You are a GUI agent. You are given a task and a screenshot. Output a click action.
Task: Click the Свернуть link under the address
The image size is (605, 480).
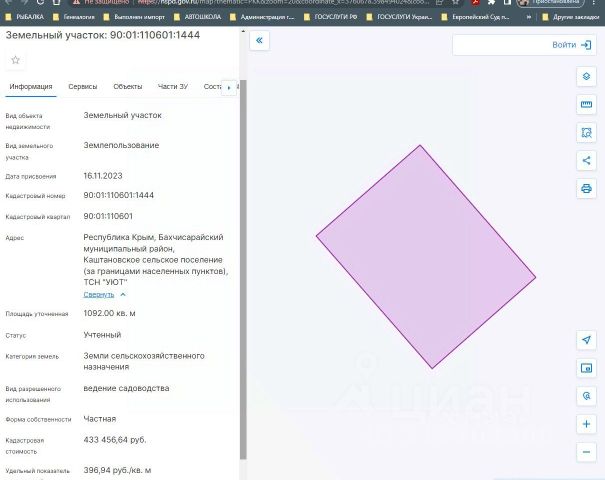pyautogui.click(x=99, y=295)
